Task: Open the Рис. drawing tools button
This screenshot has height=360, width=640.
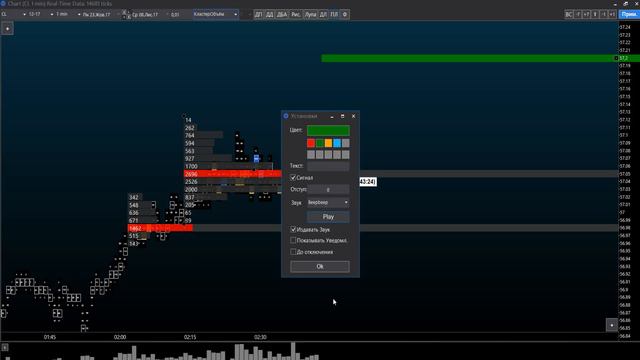Action: click(296, 14)
